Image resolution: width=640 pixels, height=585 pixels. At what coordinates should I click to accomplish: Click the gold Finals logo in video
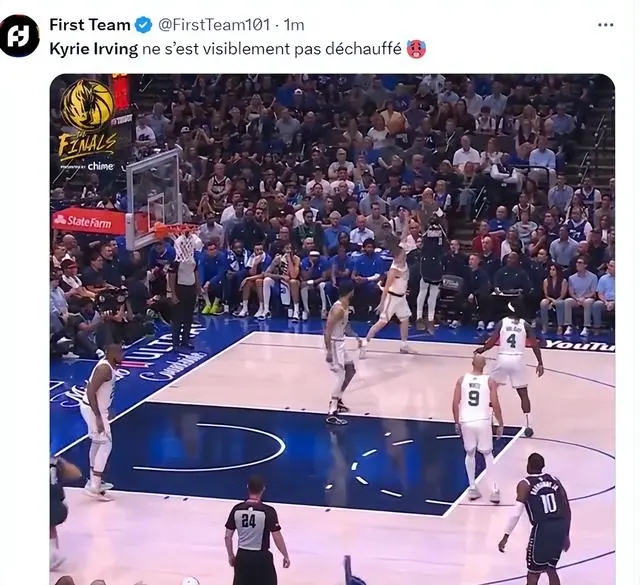[x=87, y=119]
